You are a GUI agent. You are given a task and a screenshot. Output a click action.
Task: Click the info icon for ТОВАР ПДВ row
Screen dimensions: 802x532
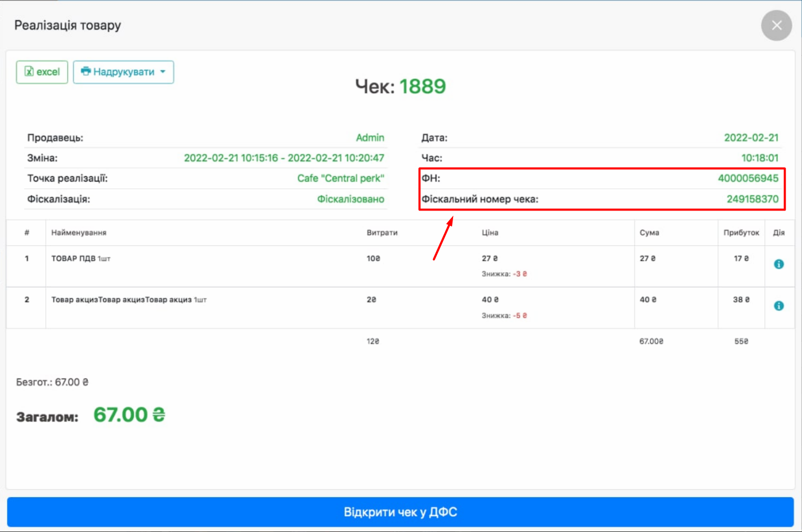tap(778, 264)
